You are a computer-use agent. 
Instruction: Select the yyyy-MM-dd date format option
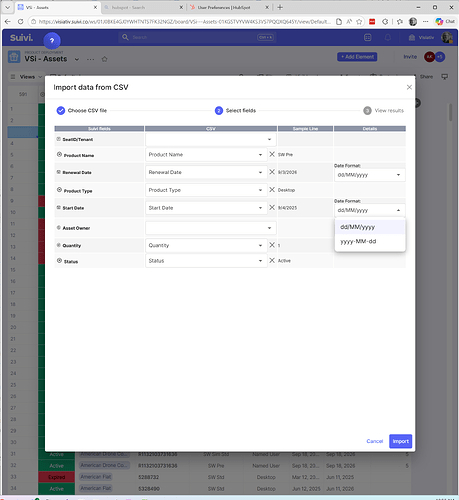click(370, 241)
